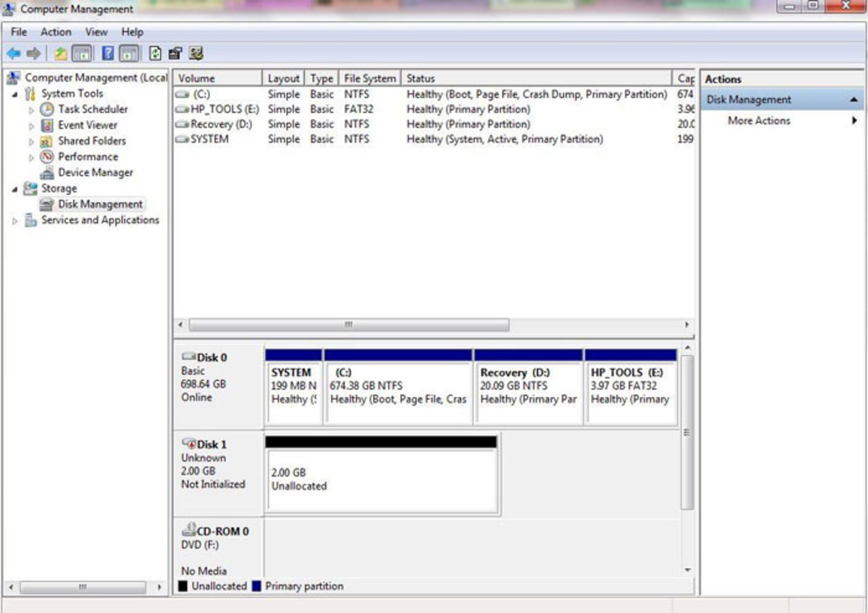Click the Properties toolbar icon
This screenshot has width=868, height=613.
click(x=175, y=53)
